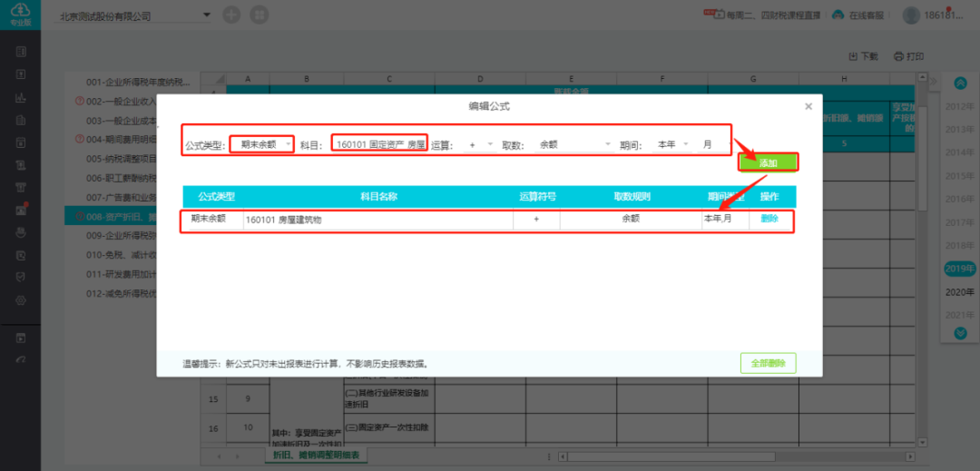Screen dimensions: 980x471
Task: Close the 编辑公式 dialog with X
Action: point(808,107)
